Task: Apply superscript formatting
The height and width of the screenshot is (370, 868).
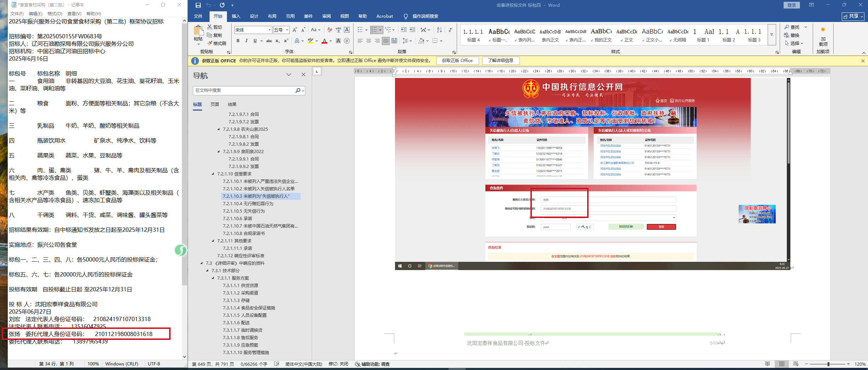Action: pos(286,41)
